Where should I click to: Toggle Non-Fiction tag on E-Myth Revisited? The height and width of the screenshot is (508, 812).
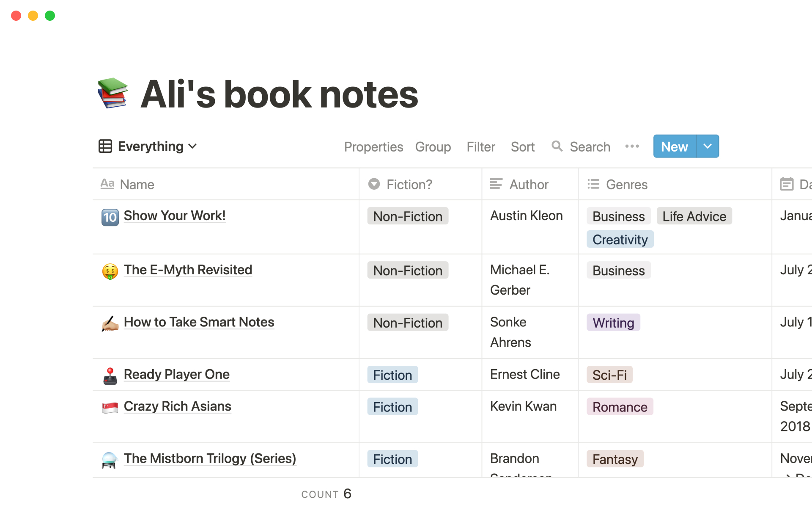[x=407, y=271]
